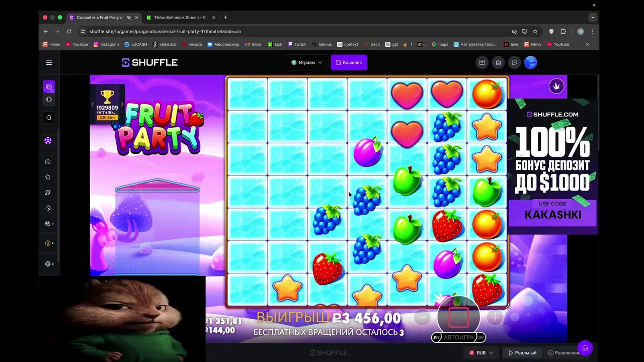Screen dimensions: 644x362
Task: Show next tournament with right arrow
Action: pyautogui.click(x=122, y=105)
